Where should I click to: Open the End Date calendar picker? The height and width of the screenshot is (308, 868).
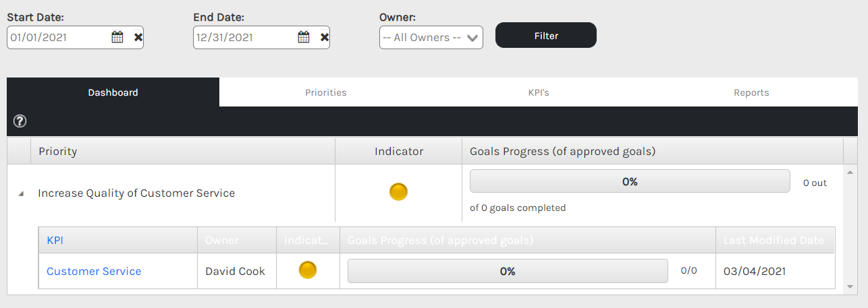tap(304, 38)
